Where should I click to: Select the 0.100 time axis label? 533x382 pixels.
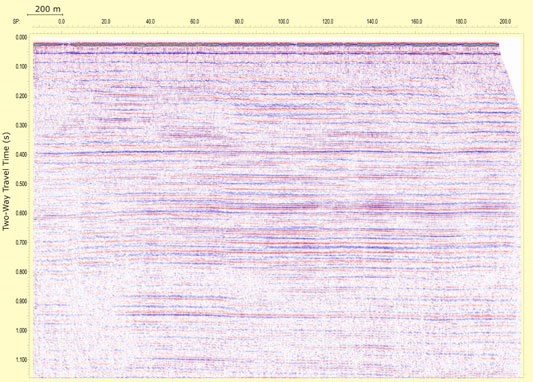[21, 67]
